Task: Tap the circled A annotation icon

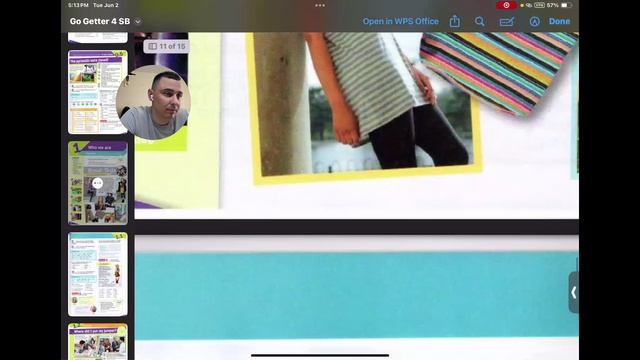Action: coord(534,22)
